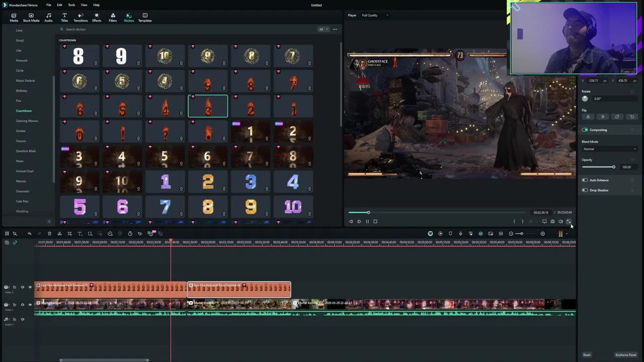Open the Templates tab
The image size is (644, 362).
[145, 18]
